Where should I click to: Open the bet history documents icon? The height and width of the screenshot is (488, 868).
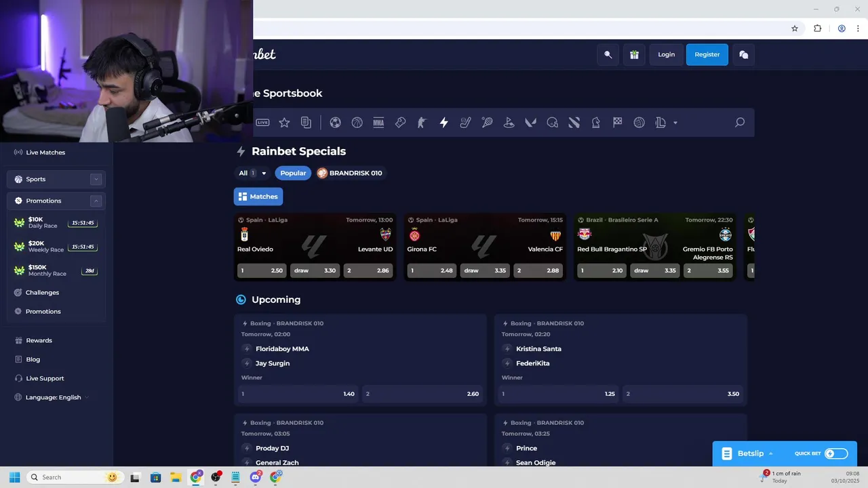[x=306, y=123]
